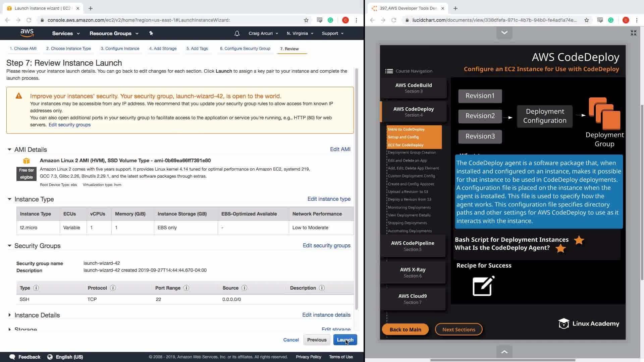This screenshot has height=362, width=644.
Task: Click the Port Range info icon
Action: point(186,288)
